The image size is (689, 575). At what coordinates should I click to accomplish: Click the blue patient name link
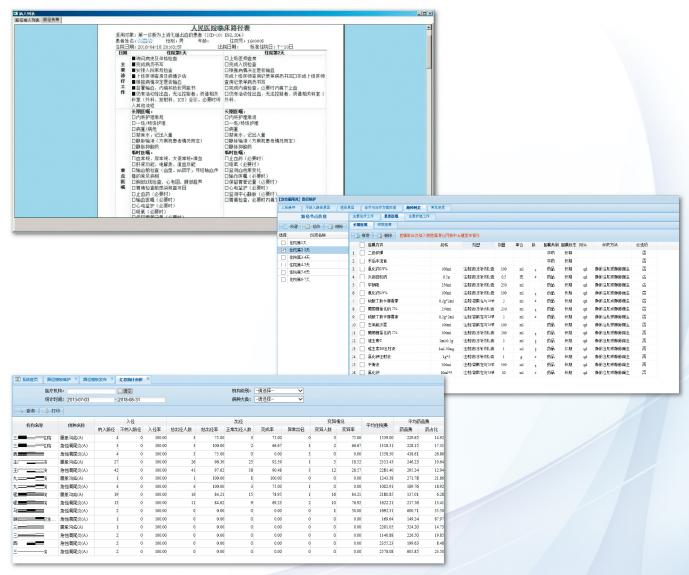pyautogui.click(x=145, y=41)
